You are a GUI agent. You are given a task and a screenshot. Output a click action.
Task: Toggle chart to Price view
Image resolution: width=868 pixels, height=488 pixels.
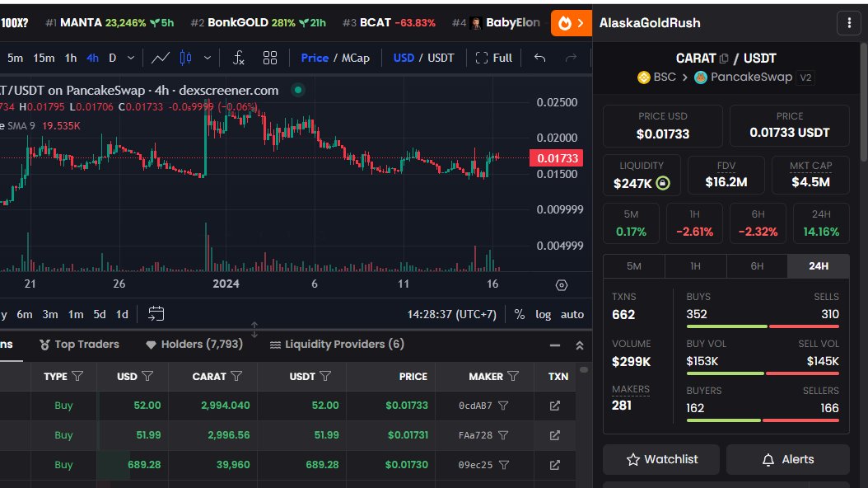(x=315, y=58)
